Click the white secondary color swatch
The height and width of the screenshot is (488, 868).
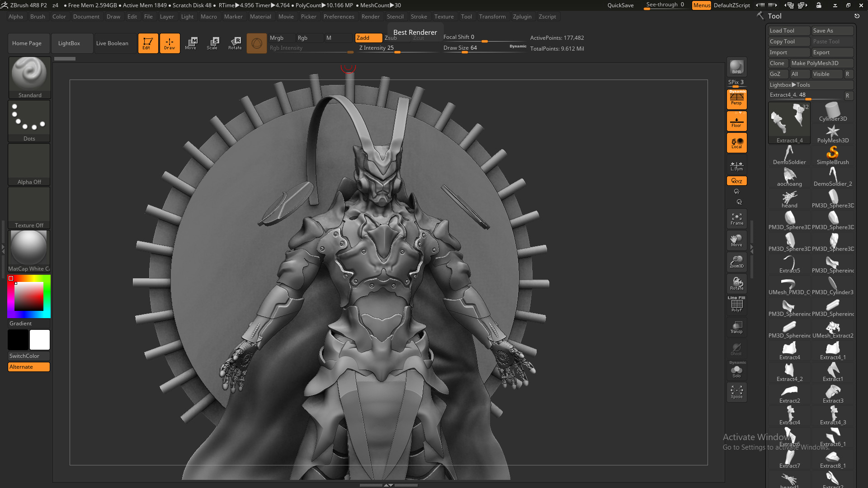tap(40, 340)
